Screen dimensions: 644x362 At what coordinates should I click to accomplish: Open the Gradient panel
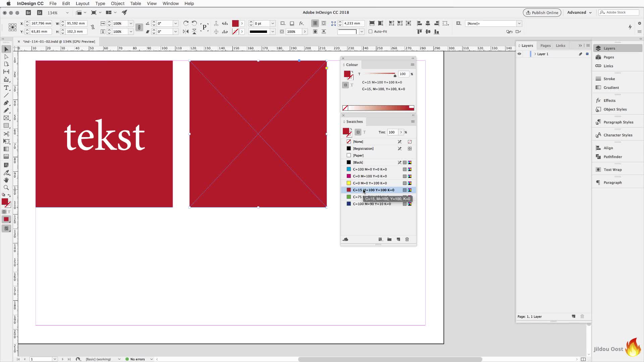(611, 87)
